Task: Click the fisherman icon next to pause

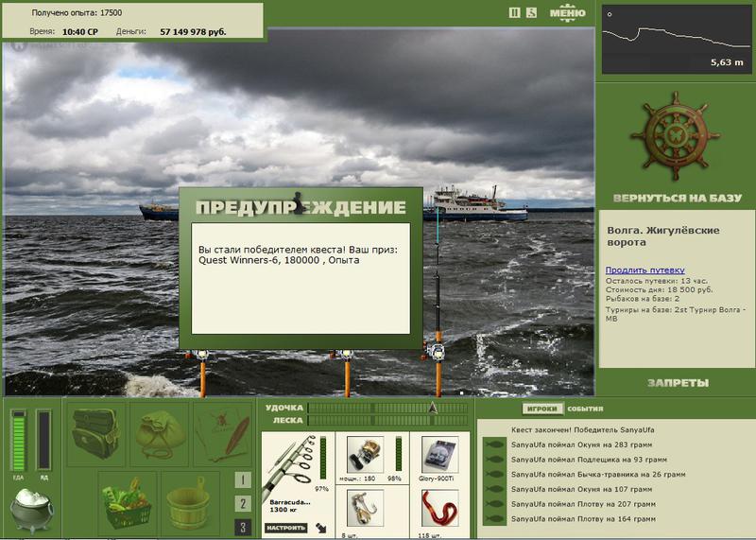Action: tap(531, 13)
